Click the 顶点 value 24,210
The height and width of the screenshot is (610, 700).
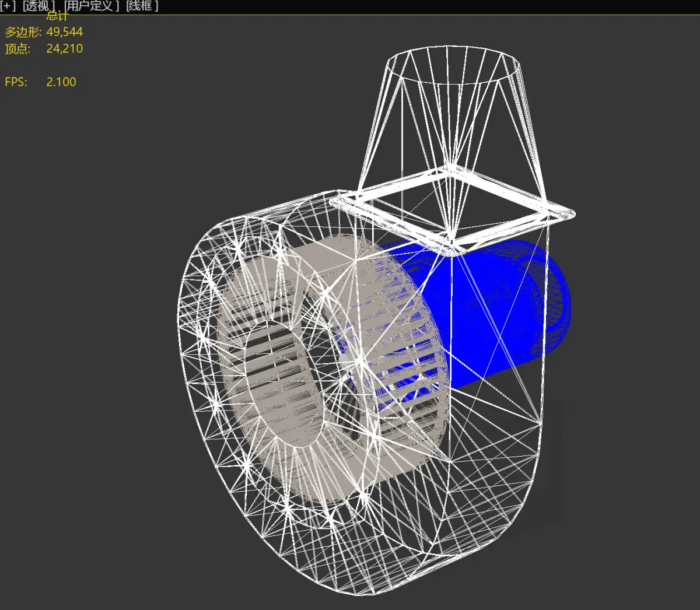64,48
